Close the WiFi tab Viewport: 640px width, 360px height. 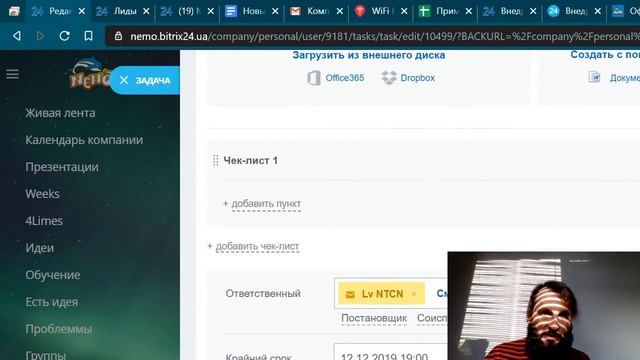(404, 11)
